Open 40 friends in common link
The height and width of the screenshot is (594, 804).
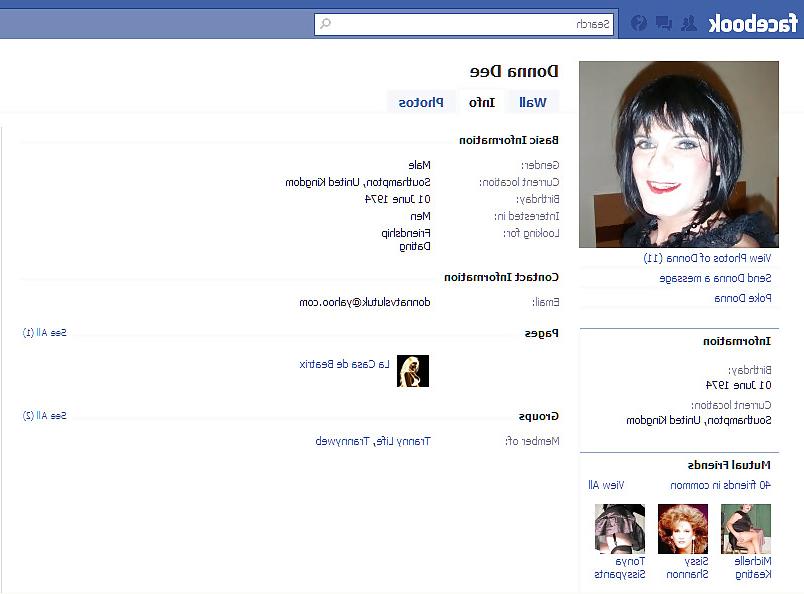(720, 485)
